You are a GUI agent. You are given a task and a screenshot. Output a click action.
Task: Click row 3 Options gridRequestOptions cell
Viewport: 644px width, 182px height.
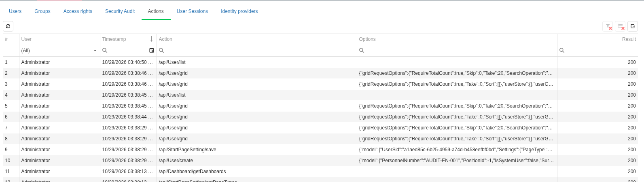(x=457, y=84)
